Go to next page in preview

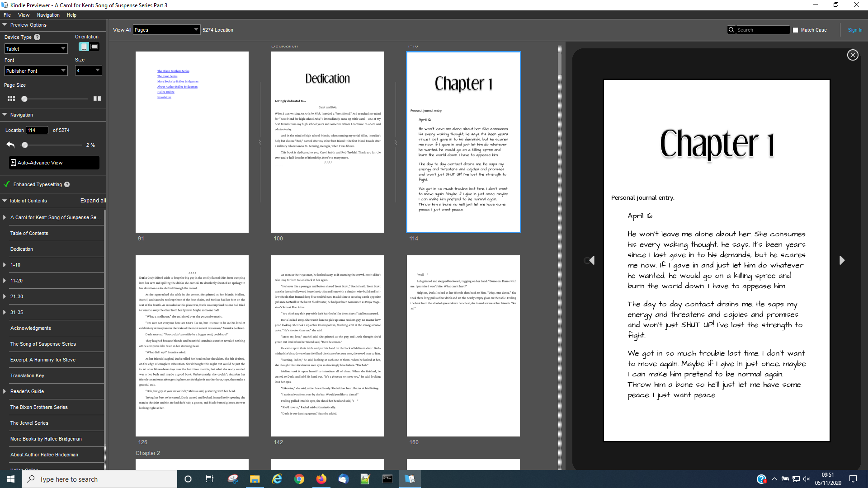842,260
